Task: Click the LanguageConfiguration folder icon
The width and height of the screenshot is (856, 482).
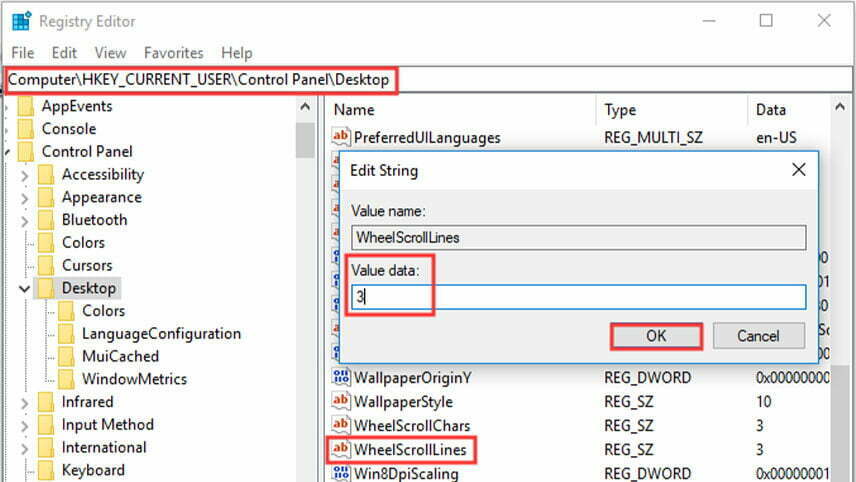Action: click(66, 334)
